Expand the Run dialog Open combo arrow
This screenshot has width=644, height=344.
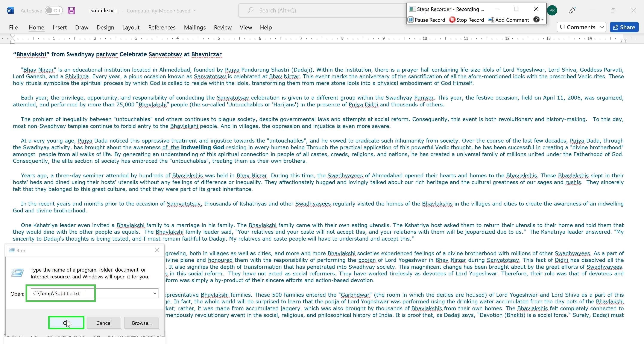pyautogui.click(x=155, y=293)
